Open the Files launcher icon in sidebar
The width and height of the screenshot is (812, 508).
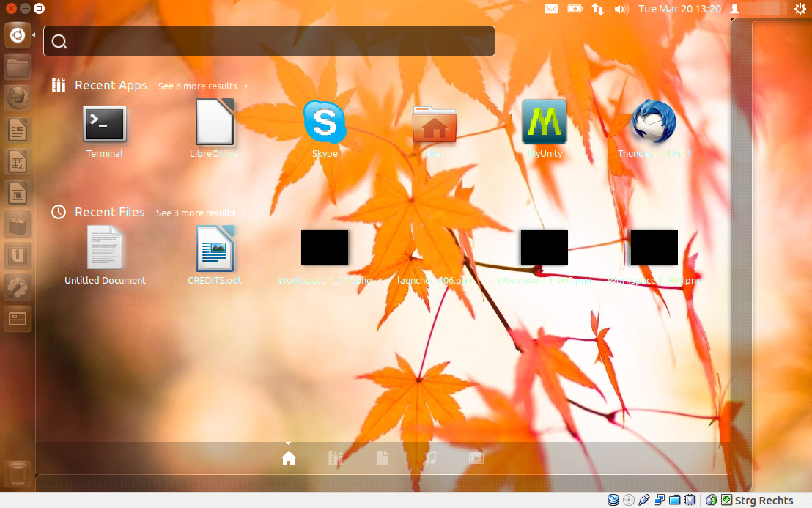click(17, 67)
